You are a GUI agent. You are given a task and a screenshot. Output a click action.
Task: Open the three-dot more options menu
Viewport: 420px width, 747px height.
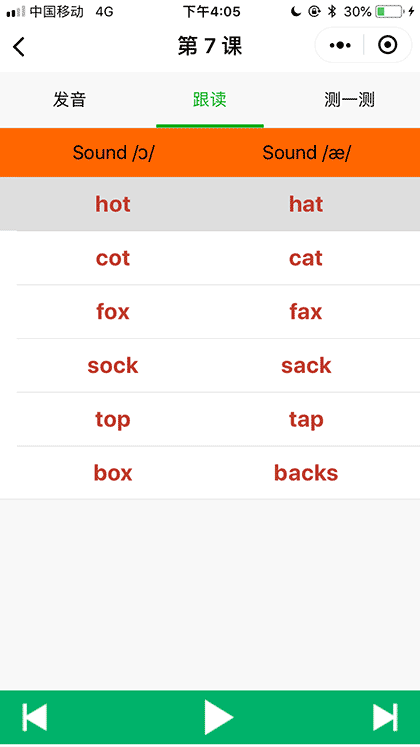340,45
